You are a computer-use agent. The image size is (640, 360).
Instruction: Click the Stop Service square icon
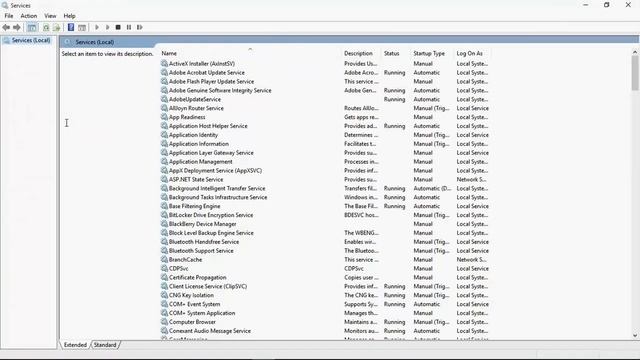(x=118, y=27)
